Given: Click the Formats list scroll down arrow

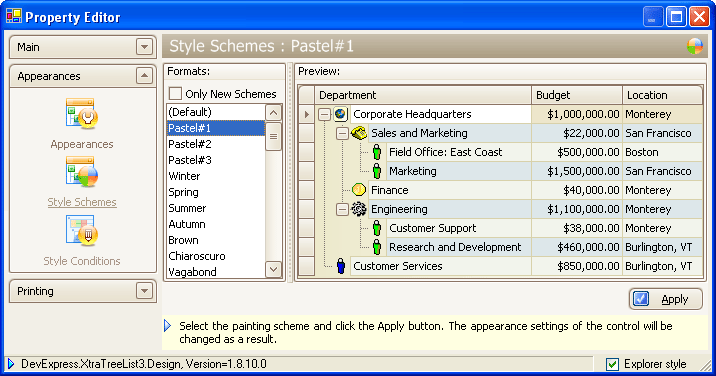Looking at the screenshot, I should 273,270.
